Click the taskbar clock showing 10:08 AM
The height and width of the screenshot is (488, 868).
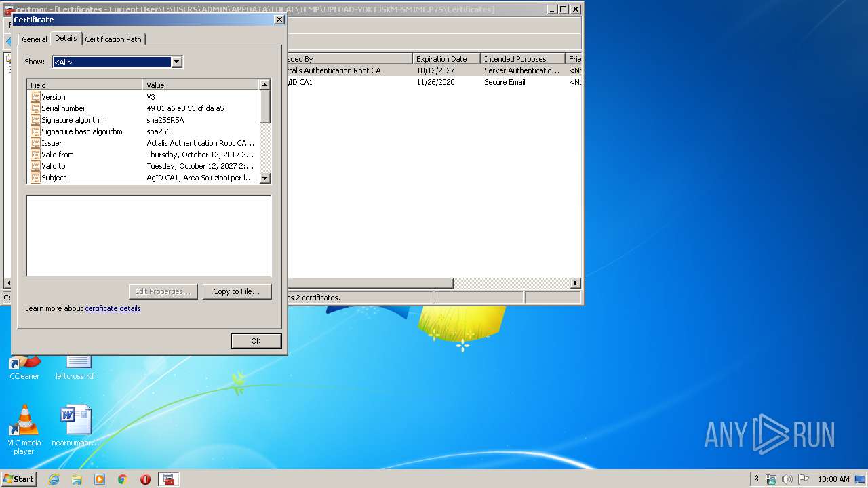pyautogui.click(x=833, y=479)
